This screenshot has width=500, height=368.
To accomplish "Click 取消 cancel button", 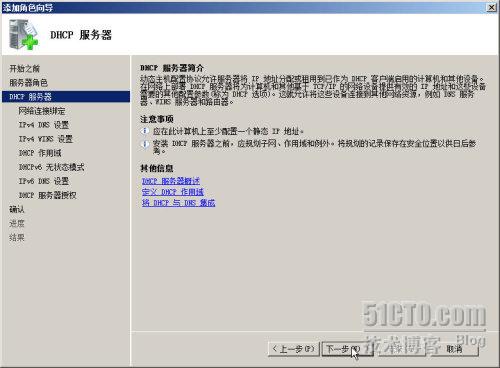I will tap(454, 349).
